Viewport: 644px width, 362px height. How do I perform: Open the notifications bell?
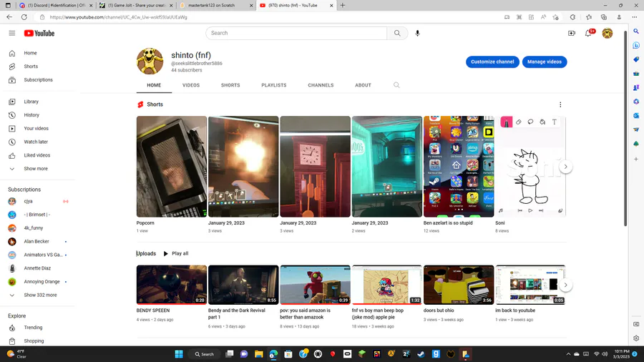click(589, 33)
